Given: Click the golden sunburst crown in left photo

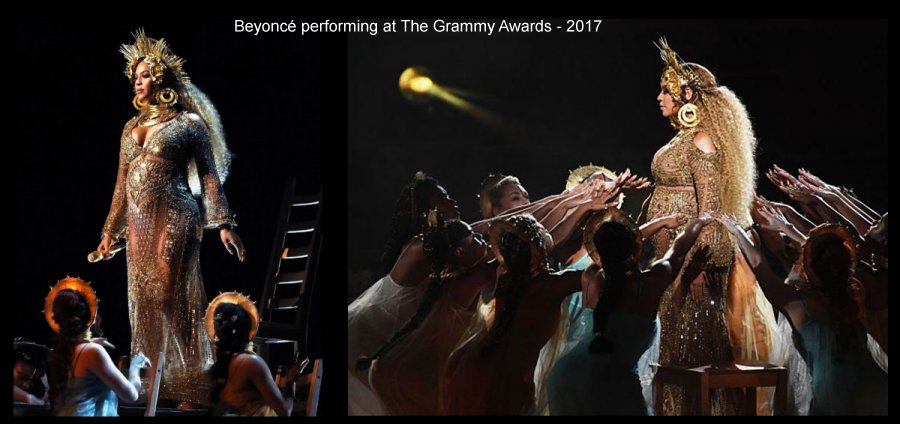Looking at the screenshot, I should [152, 55].
